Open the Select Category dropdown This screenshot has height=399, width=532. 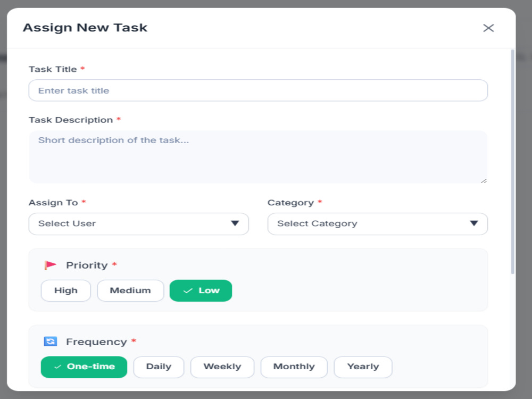(x=378, y=224)
